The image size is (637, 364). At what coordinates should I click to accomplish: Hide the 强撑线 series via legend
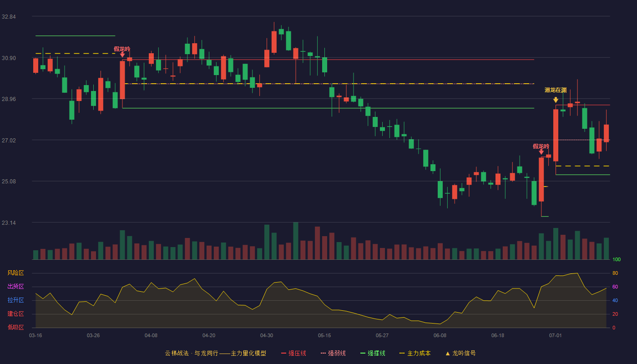click(373, 353)
